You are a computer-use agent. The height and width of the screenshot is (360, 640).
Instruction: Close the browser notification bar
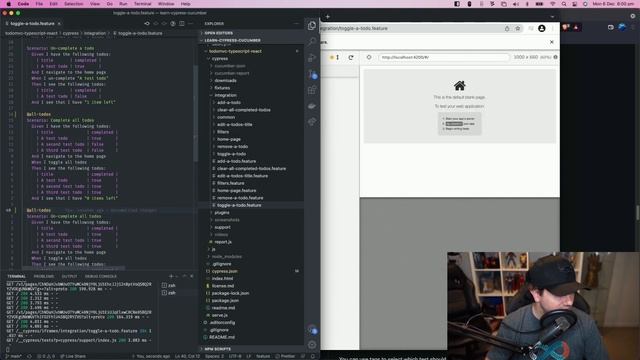point(552,42)
